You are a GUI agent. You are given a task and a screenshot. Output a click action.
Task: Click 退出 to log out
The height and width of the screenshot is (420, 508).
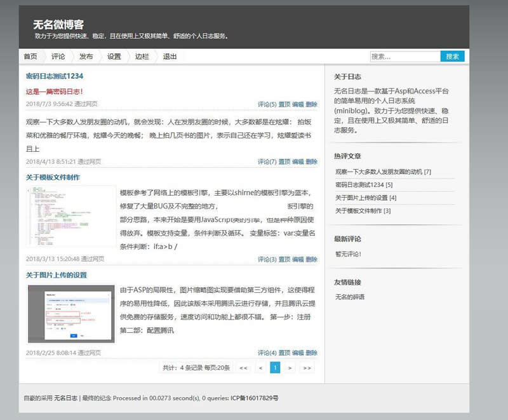coord(170,57)
